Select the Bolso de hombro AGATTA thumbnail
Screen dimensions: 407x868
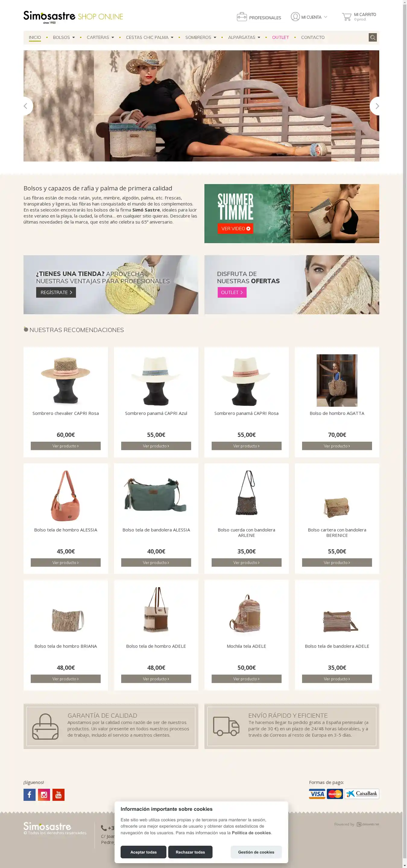pos(337,380)
